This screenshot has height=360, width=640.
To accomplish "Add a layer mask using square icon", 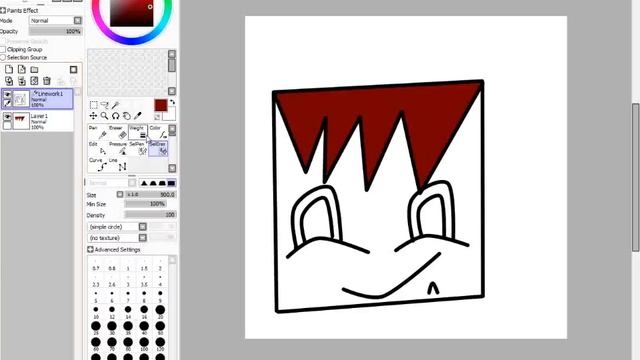I will point(73,69).
